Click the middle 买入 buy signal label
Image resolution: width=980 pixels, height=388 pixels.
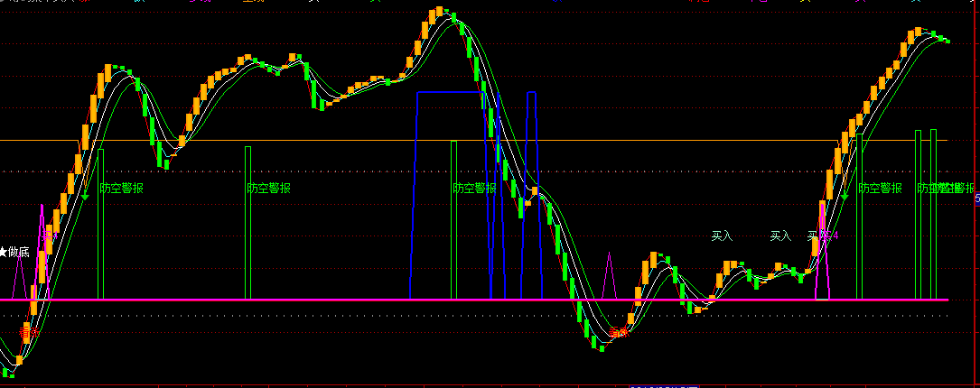[779, 236]
